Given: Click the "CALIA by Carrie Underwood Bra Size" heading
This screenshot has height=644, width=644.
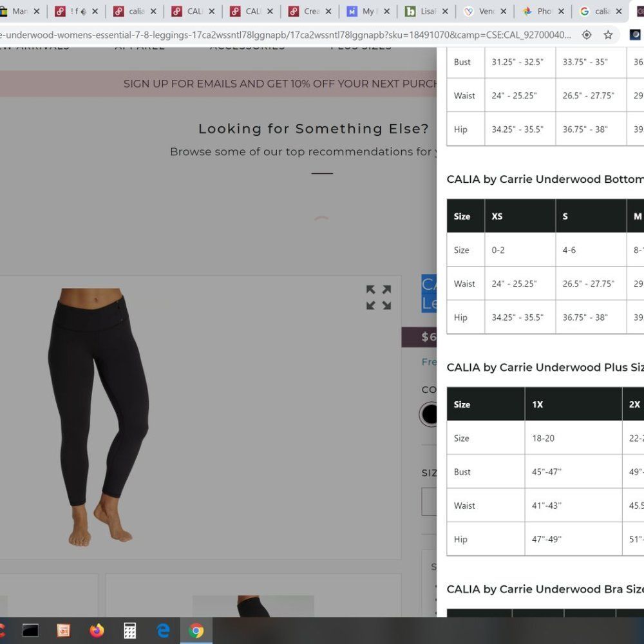Looking at the screenshot, I should pos(545,589).
